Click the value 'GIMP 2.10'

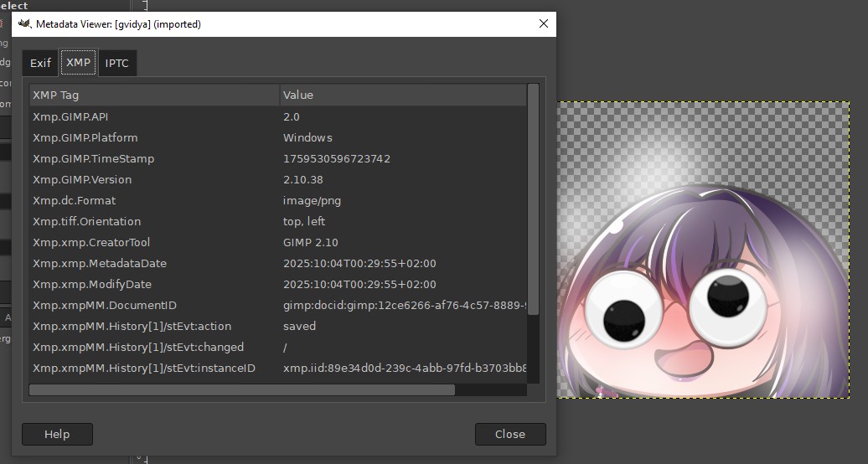coord(311,243)
